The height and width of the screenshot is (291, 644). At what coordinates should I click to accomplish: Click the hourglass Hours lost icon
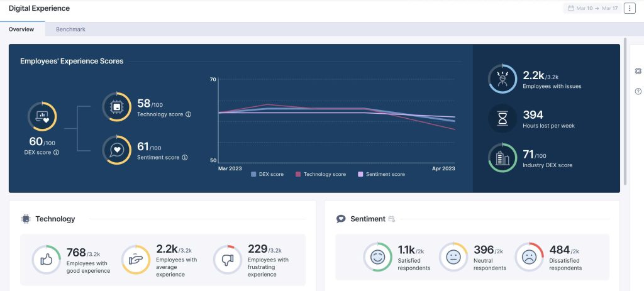(502, 118)
